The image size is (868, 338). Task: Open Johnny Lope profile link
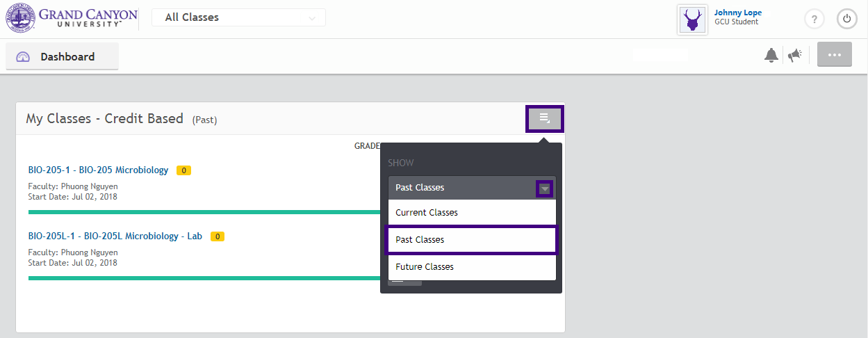click(x=738, y=13)
